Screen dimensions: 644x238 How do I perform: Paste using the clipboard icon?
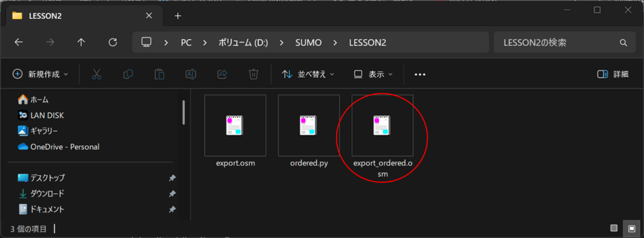159,74
